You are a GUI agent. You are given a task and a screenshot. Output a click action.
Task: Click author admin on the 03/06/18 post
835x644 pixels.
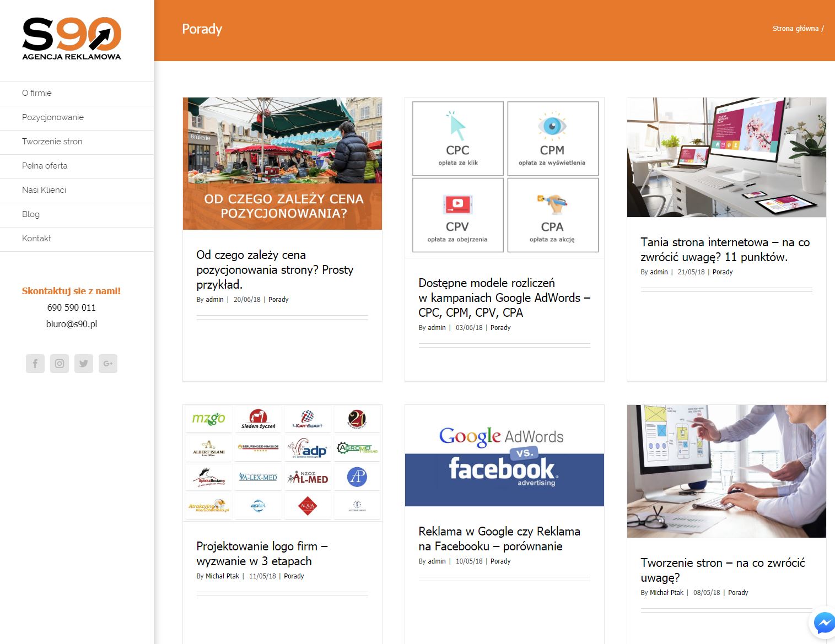[x=437, y=328]
